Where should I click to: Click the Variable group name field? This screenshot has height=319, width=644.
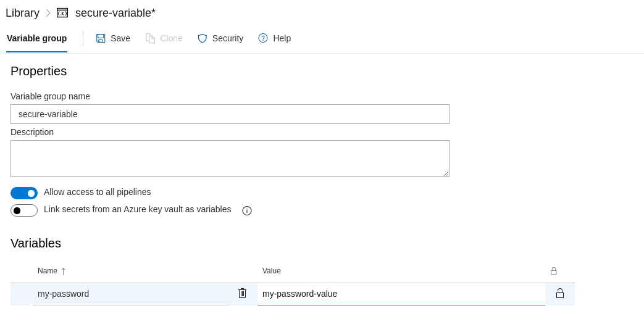230,114
